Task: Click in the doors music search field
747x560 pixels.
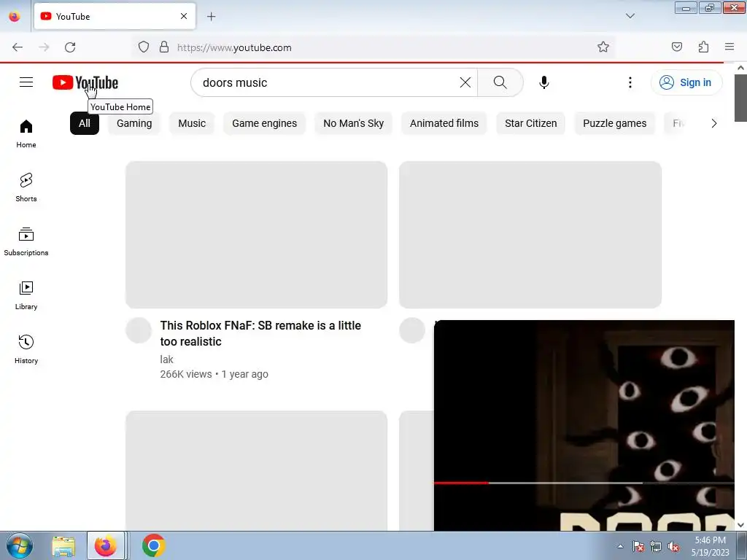Action: pyautogui.click(x=329, y=82)
